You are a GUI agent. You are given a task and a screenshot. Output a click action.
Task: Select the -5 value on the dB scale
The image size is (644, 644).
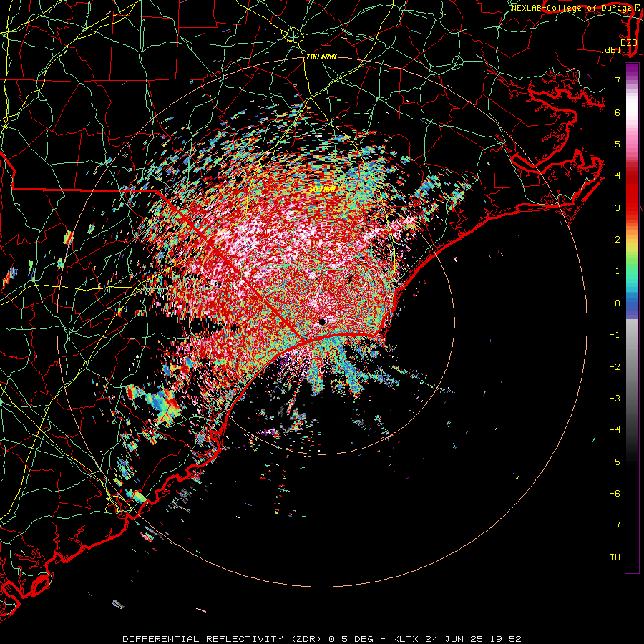point(615,462)
